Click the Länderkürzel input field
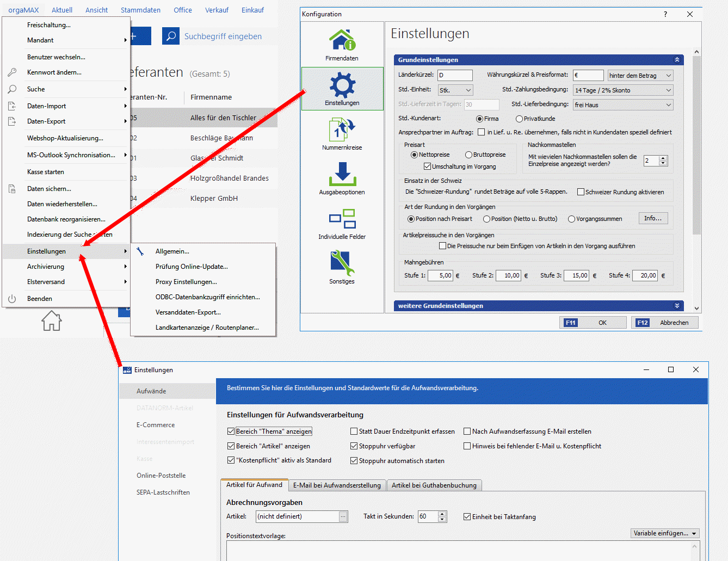728x561 pixels. tap(455, 76)
